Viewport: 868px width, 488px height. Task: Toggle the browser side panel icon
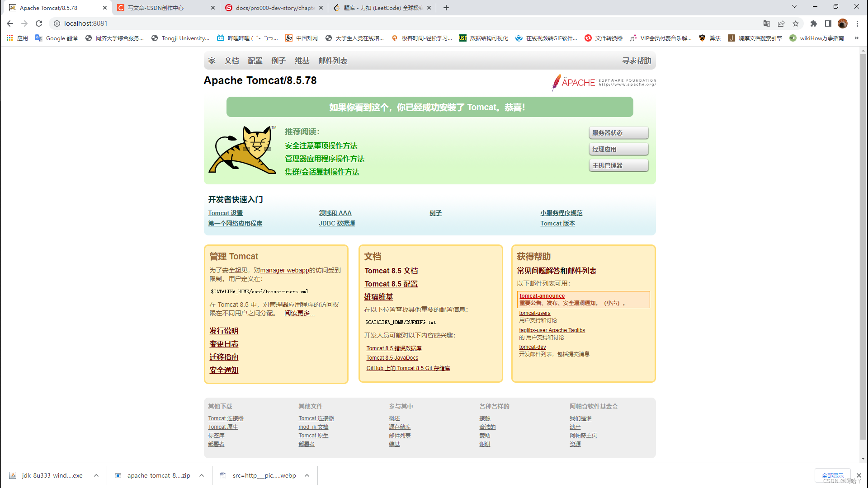click(828, 23)
